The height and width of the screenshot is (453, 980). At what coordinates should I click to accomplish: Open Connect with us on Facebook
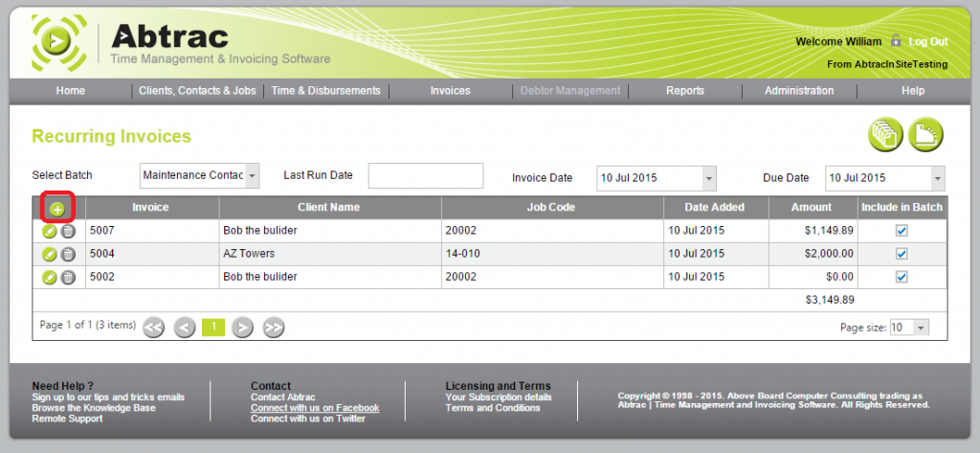pyautogui.click(x=315, y=408)
